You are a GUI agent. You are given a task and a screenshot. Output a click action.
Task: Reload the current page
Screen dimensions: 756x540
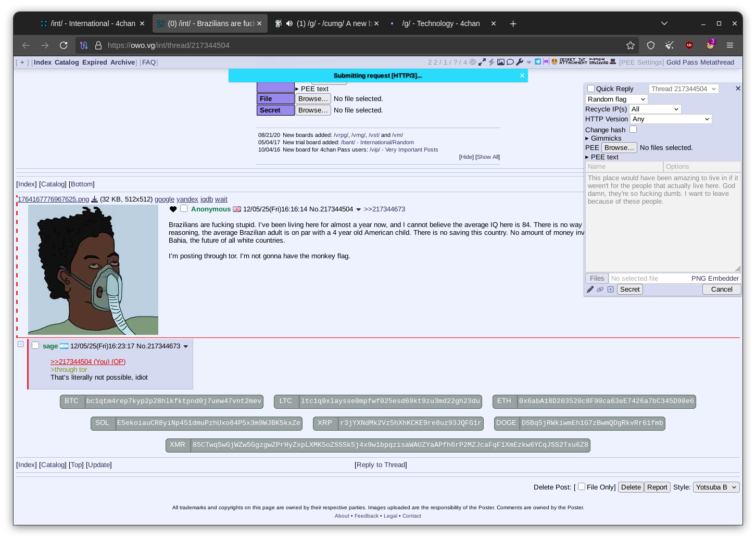tap(64, 45)
